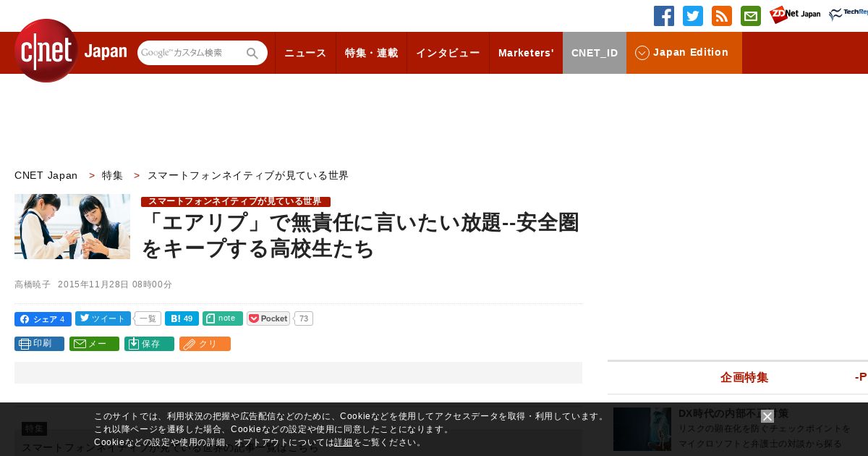868x456 pixels.
Task: Open the Facebook icon in top bar
Action: coord(664,16)
